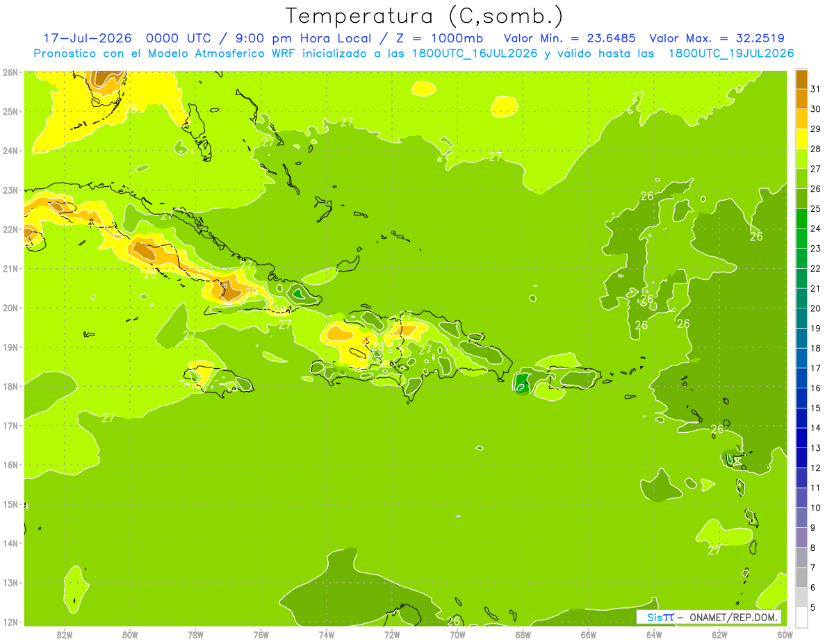Click the legend scale value 25
Screen dimensions: 834x644
click(815, 208)
